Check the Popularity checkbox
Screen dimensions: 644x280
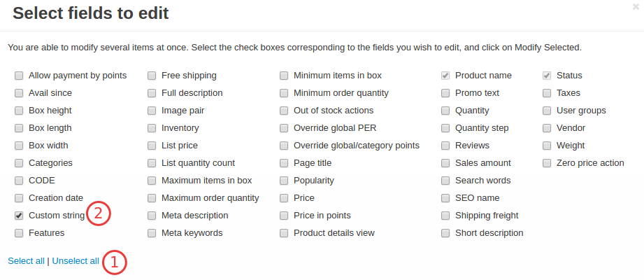[x=284, y=181]
